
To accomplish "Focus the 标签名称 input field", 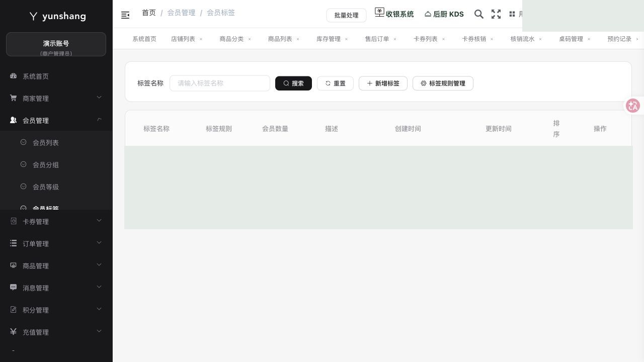I will pos(220,83).
